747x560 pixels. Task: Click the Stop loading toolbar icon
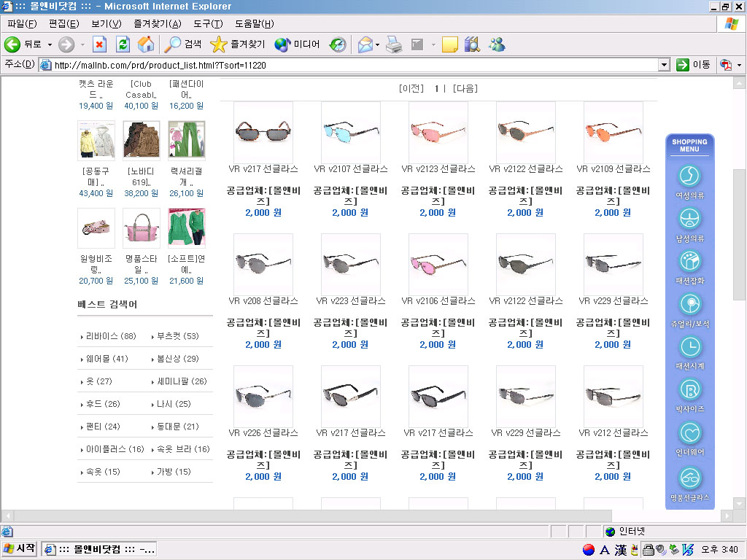(x=99, y=44)
